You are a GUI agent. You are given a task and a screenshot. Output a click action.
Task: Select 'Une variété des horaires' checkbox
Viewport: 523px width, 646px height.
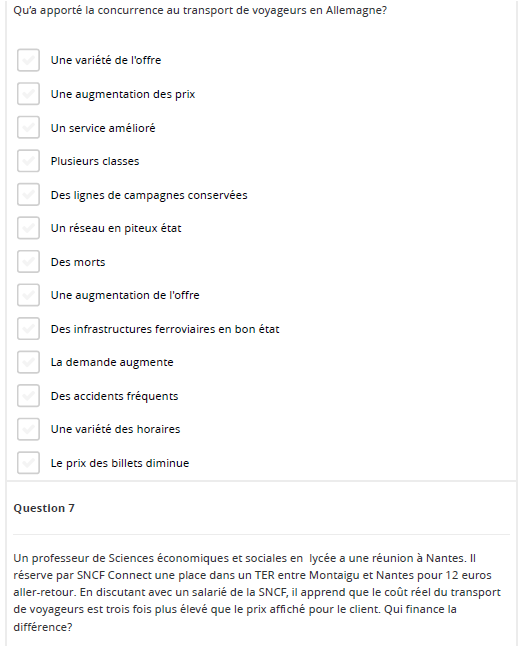pyautogui.click(x=28, y=429)
